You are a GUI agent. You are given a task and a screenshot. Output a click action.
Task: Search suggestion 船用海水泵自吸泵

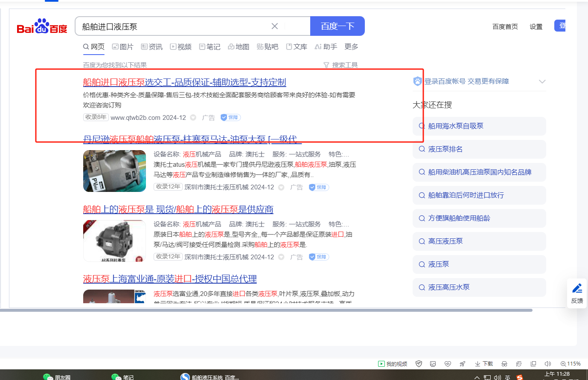point(479,126)
